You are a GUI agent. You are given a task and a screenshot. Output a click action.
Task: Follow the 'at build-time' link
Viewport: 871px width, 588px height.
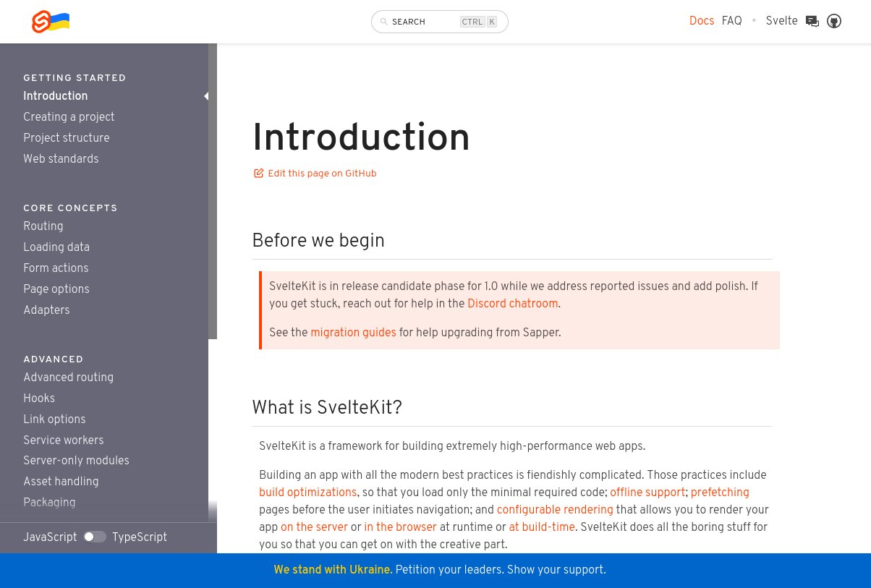pos(542,527)
